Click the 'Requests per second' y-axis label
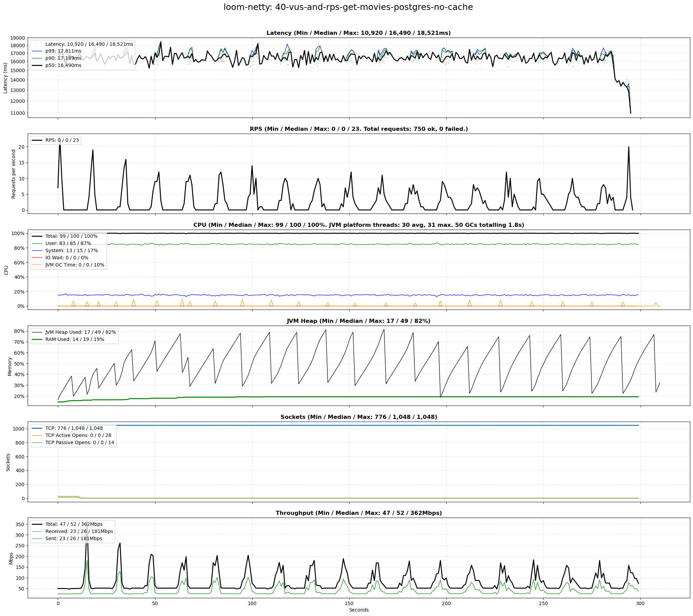The image size is (693, 616). pos(14,174)
